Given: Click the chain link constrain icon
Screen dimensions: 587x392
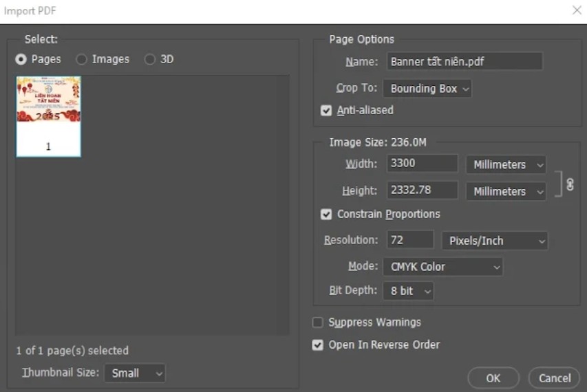Looking at the screenshot, I should tap(570, 184).
